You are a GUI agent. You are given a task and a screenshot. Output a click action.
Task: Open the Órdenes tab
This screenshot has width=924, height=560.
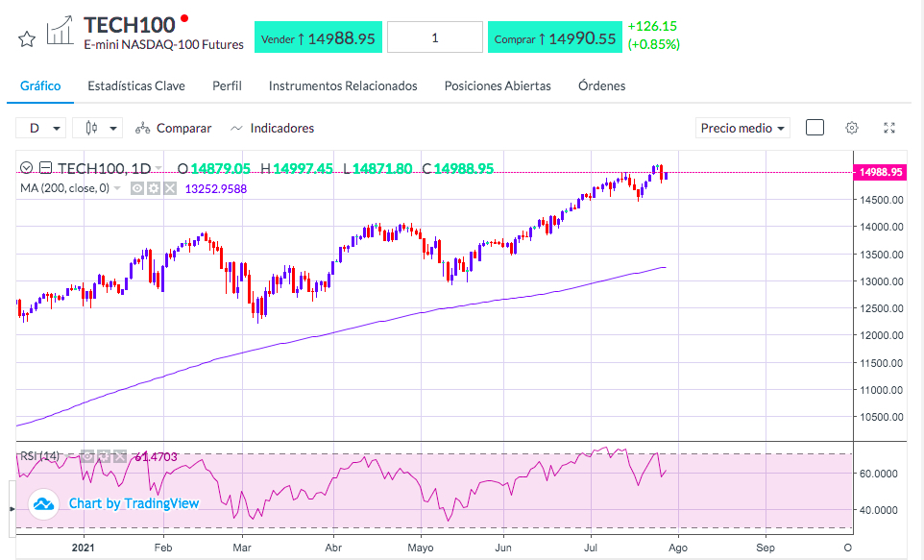(601, 86)
